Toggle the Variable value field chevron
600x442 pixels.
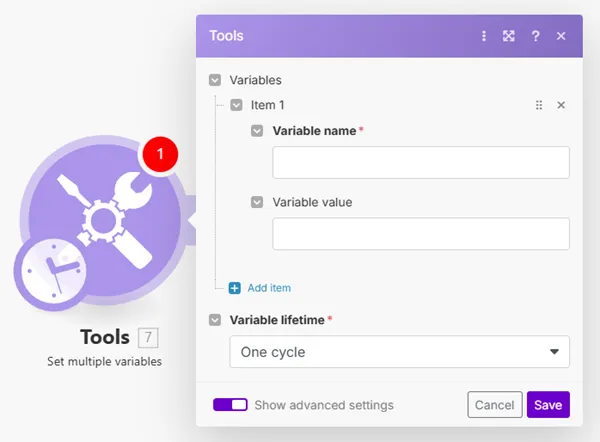pos(257,202)
